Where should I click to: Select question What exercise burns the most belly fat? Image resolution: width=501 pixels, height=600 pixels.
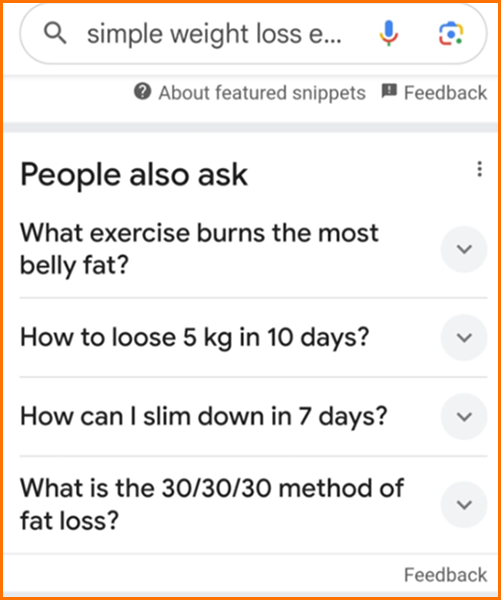click(199, 249)
